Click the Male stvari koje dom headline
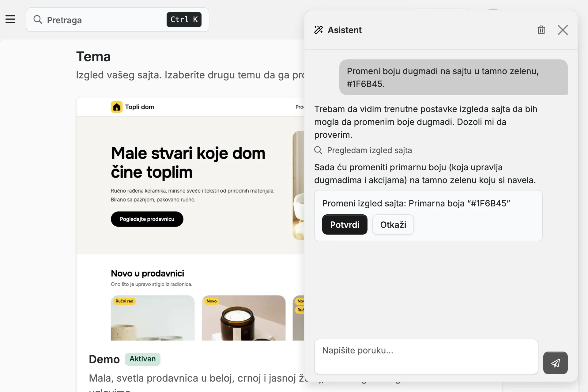Image resolution: width=588 pixels, height=392 pixels. 188,163
